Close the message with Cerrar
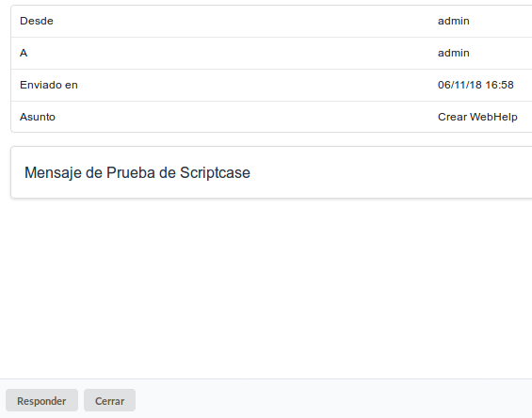Screen dimensions: 532x418 109,400
